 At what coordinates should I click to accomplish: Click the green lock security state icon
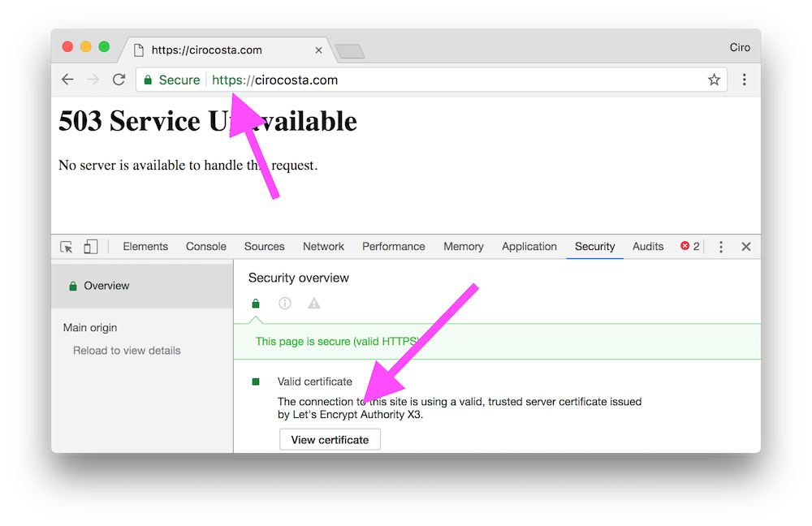(x=256, y=304)
